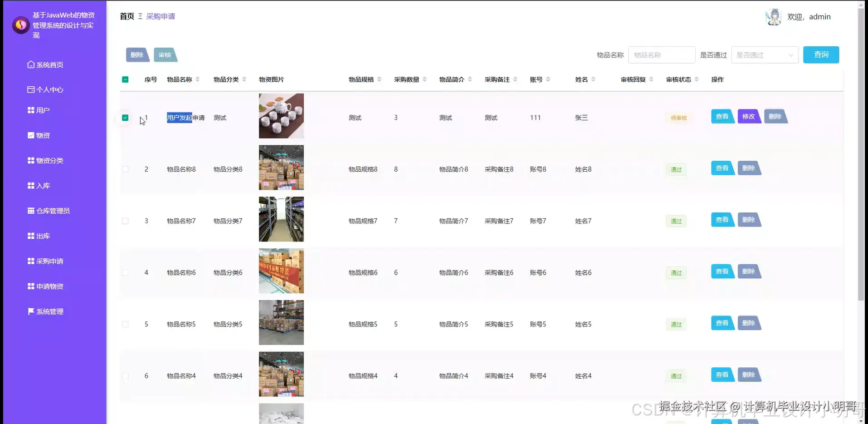
Task: Sort the 采购数量 column
Action: coord(425,79)
